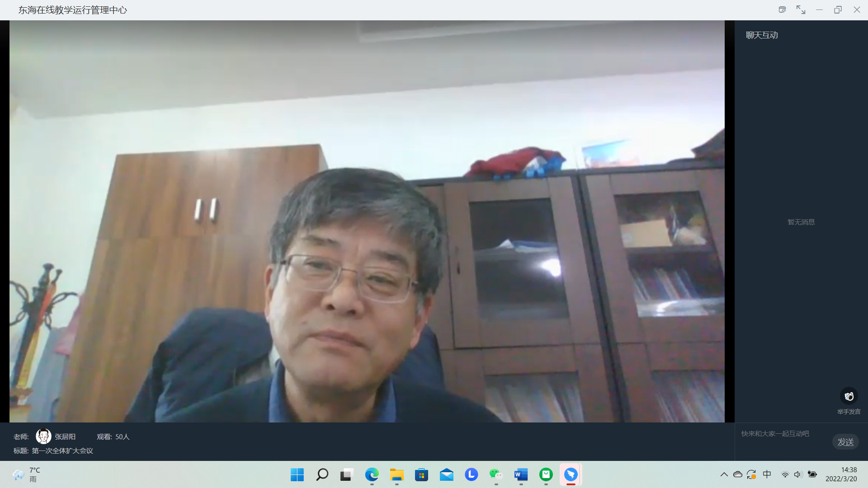
Task: Click the active DingTalk-style bird app icon
Action: (x=571, y=474)
